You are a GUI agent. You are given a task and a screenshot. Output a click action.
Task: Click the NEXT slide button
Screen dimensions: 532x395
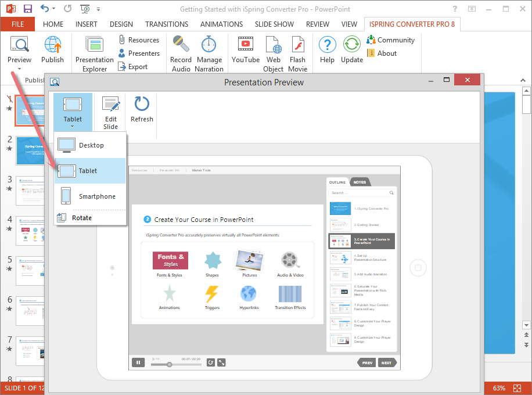coord(386,362)
